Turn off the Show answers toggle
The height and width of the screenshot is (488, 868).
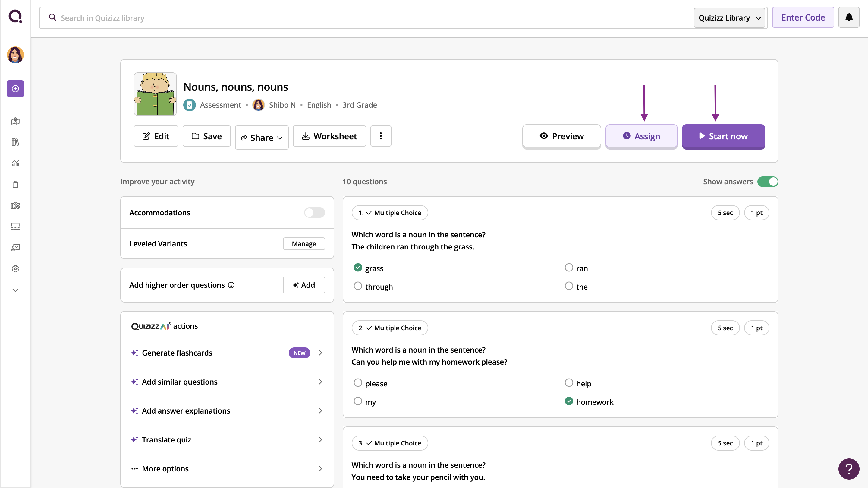[x=768, y=182]
